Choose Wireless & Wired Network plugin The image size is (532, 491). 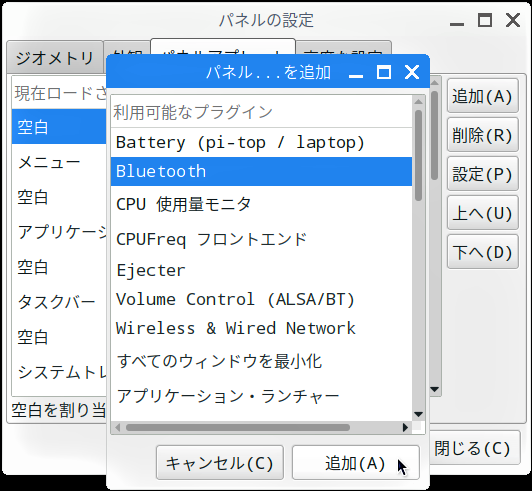tap(261, 328)
